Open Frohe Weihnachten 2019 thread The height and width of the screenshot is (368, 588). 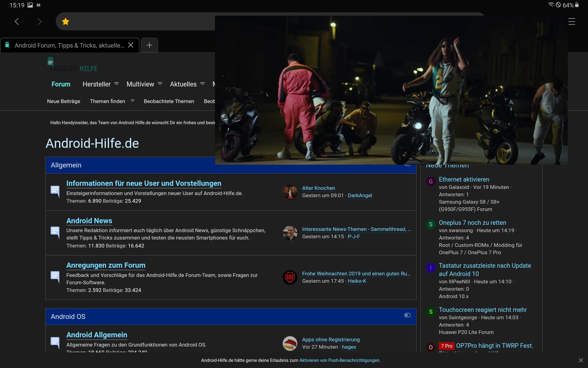pos(356,274)
